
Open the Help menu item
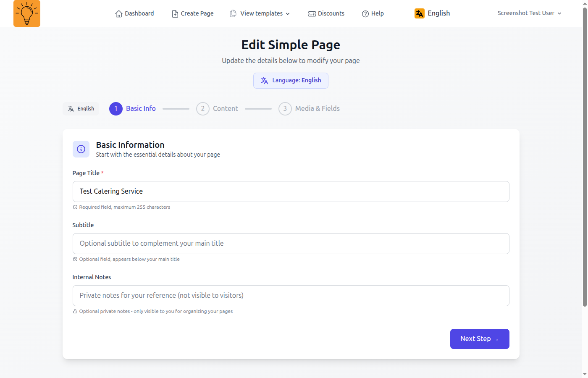click(373, 13)
